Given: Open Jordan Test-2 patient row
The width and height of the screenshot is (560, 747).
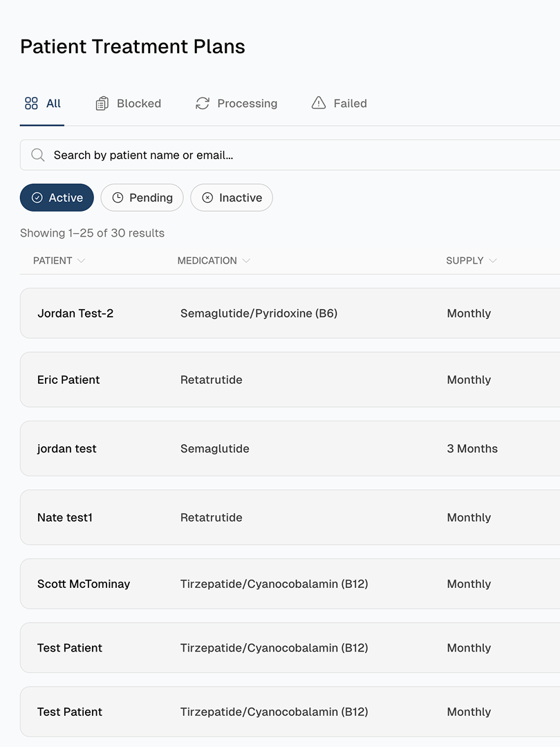Looking at the screenshot, I should 290,313.
